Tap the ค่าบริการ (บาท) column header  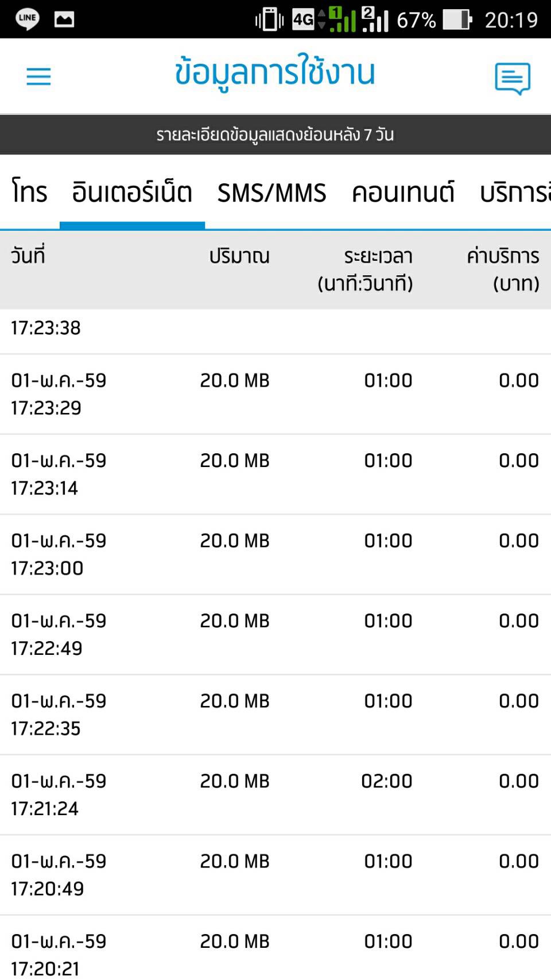[503, 269]
